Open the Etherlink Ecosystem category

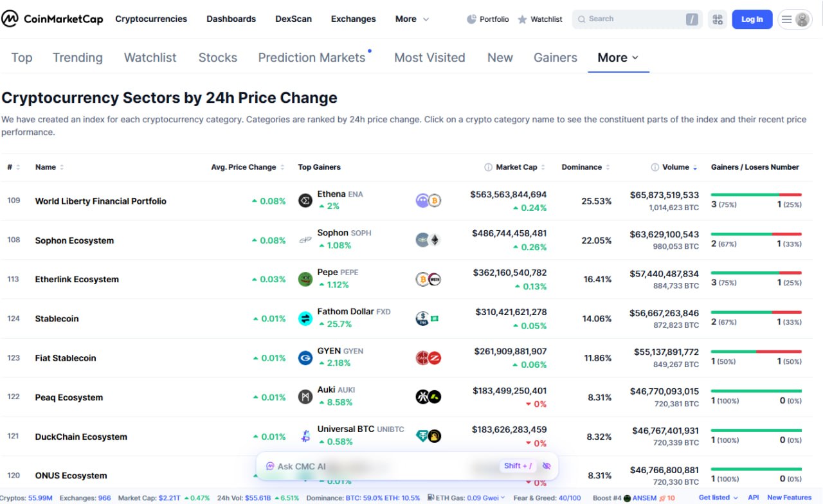coord(77,280)
